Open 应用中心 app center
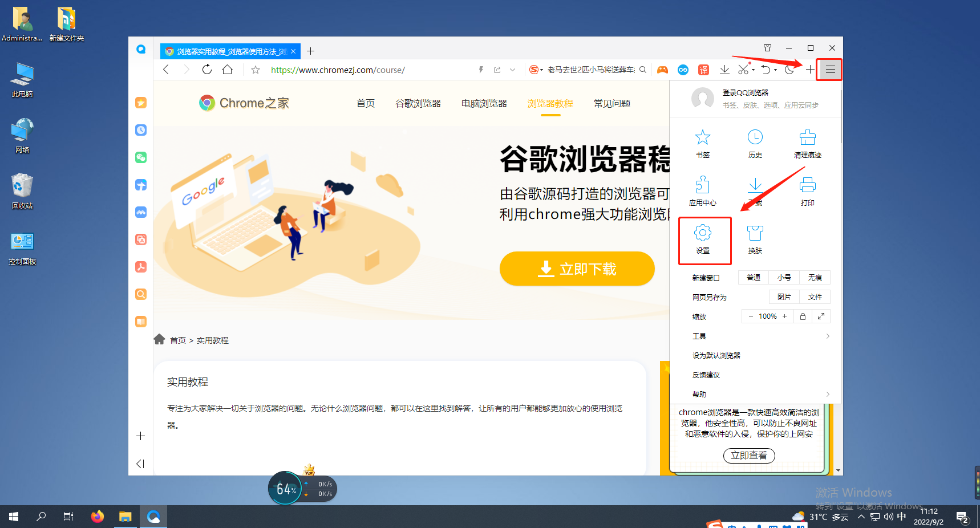980x528 pixels. [x=703, y=192]
